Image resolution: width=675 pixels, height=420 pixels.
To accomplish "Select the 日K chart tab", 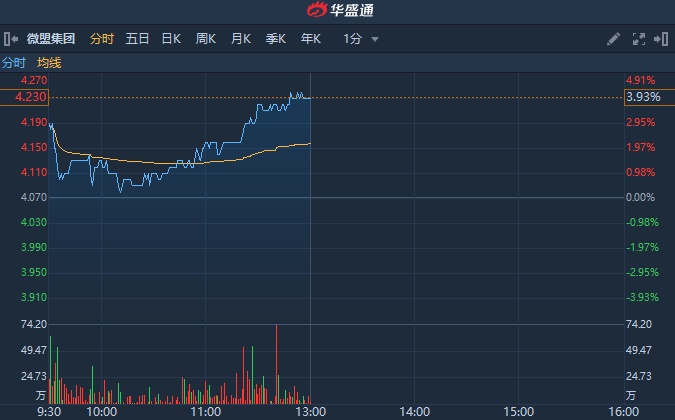I will pyautogui.click(x=171, y=39).
